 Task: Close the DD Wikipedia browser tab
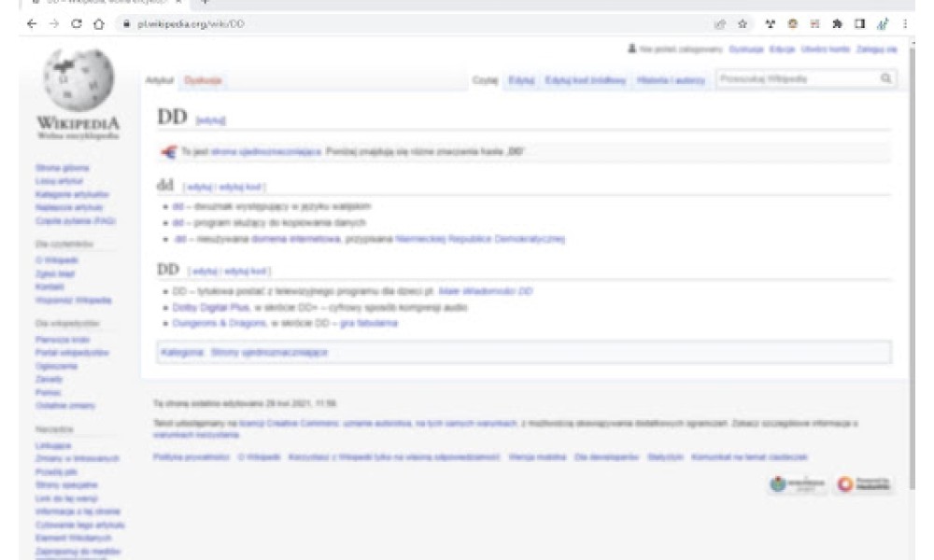coord(178,3)
